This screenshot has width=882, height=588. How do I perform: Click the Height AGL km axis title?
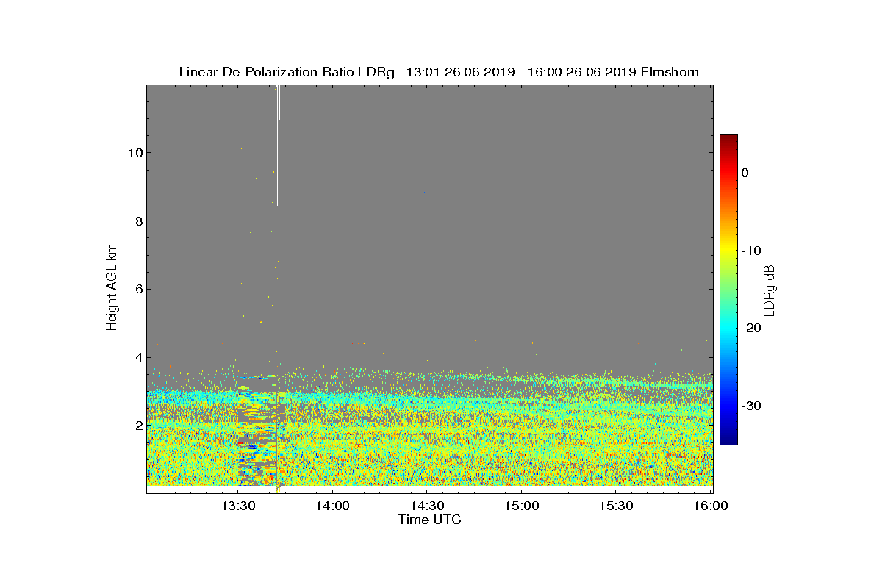click(112, 287)
